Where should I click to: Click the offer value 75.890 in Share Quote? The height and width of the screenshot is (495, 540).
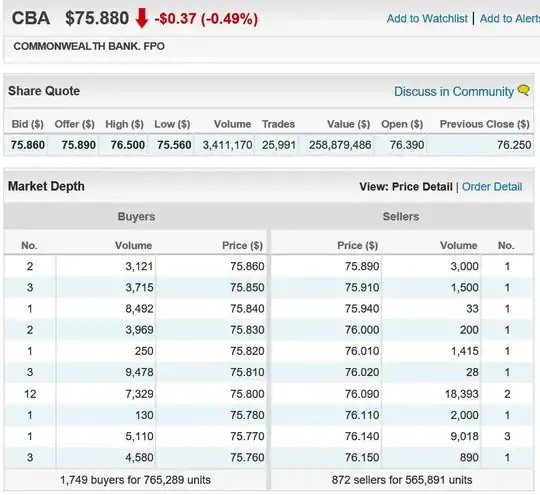tap(79, 145)
